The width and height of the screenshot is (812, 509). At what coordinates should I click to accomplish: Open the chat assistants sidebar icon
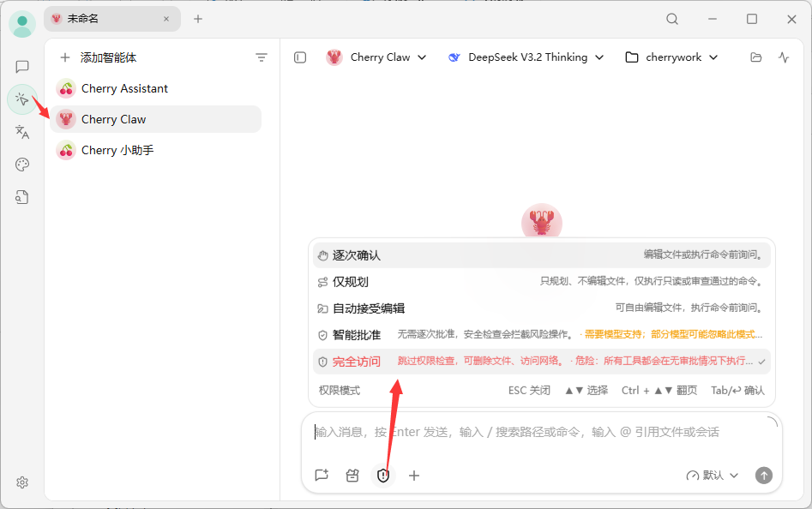point(21,66)
